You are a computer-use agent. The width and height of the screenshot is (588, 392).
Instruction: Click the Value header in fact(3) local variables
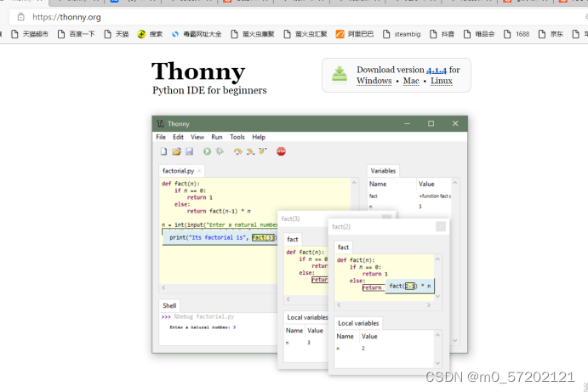point(315,331)
